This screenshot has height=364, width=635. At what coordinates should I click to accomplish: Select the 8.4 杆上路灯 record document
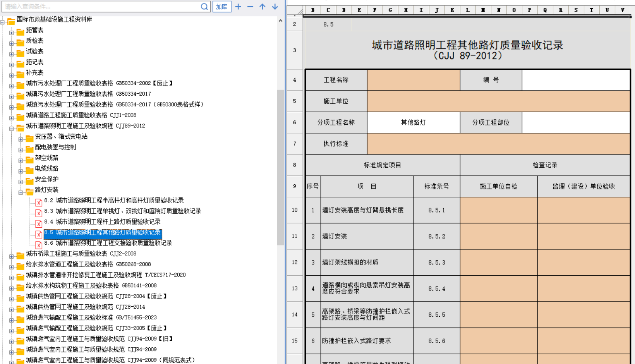tap(102, 222)
